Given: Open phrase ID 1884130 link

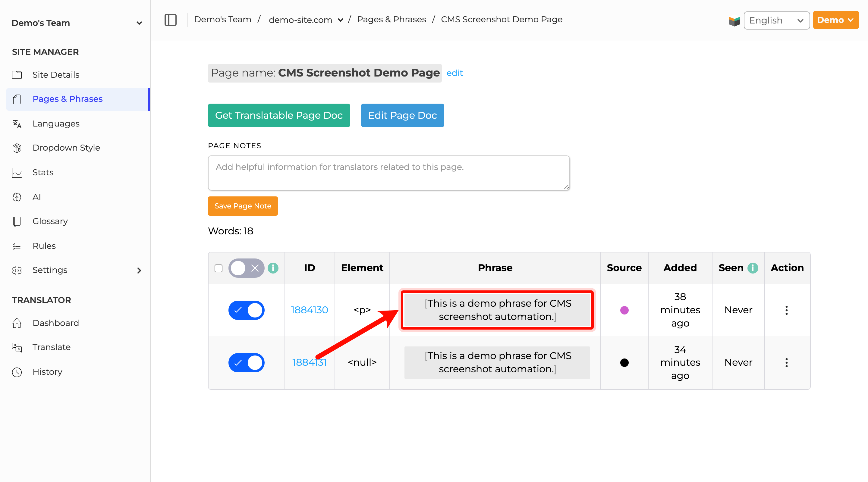Looking at the screenshot, I should (309, 310).
